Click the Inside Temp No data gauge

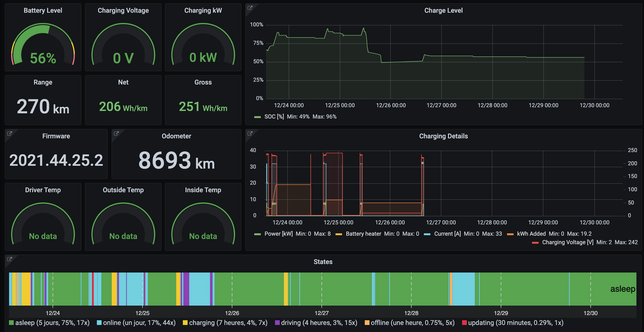click(x=203, y=236)
